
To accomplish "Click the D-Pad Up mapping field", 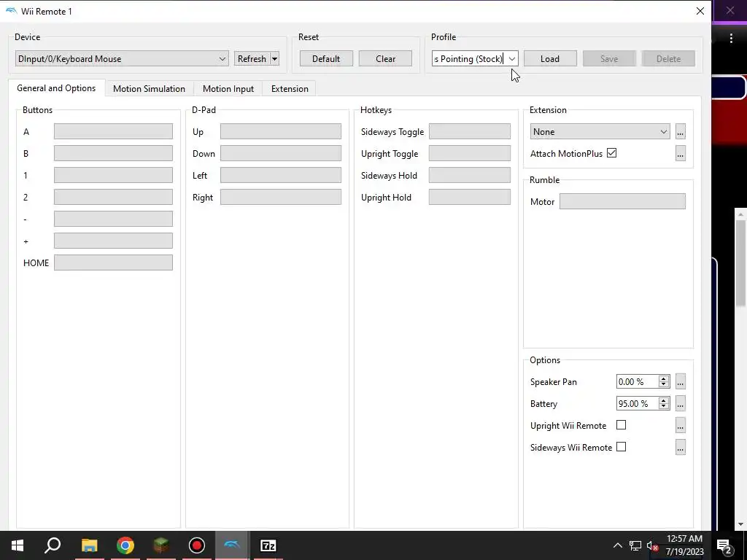I will pos(281,131).
